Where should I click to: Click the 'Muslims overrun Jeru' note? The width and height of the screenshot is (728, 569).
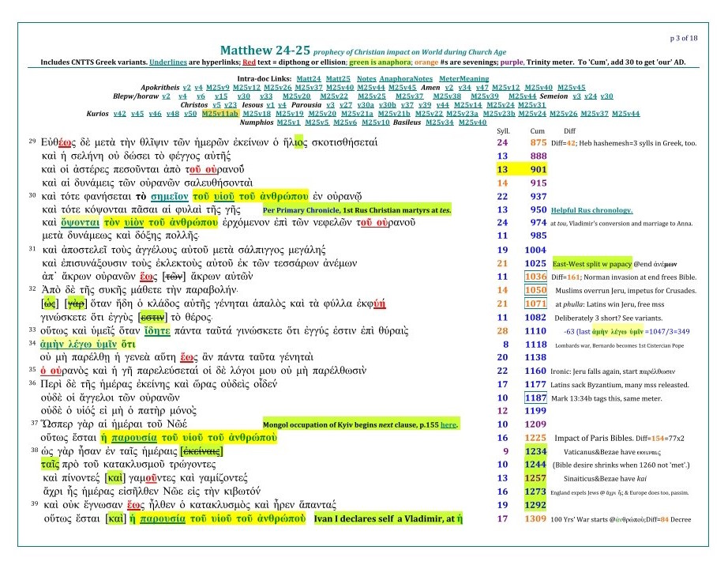(x=625, y=291)
